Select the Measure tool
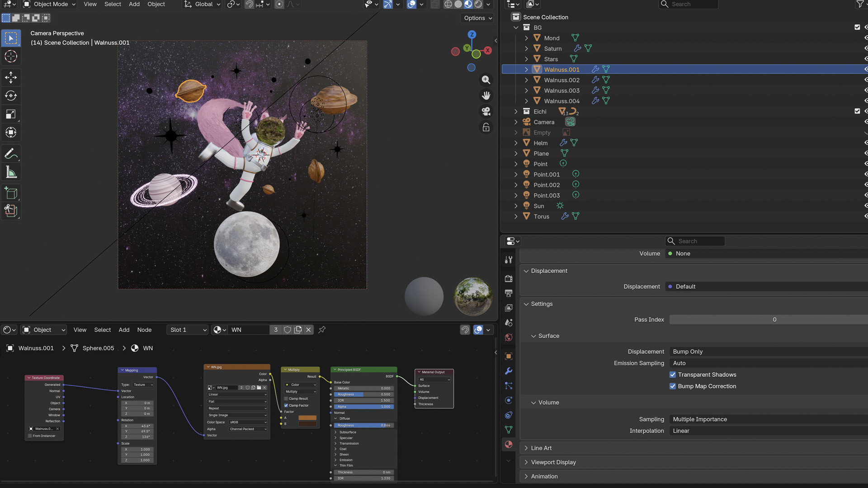 (11, 172)
